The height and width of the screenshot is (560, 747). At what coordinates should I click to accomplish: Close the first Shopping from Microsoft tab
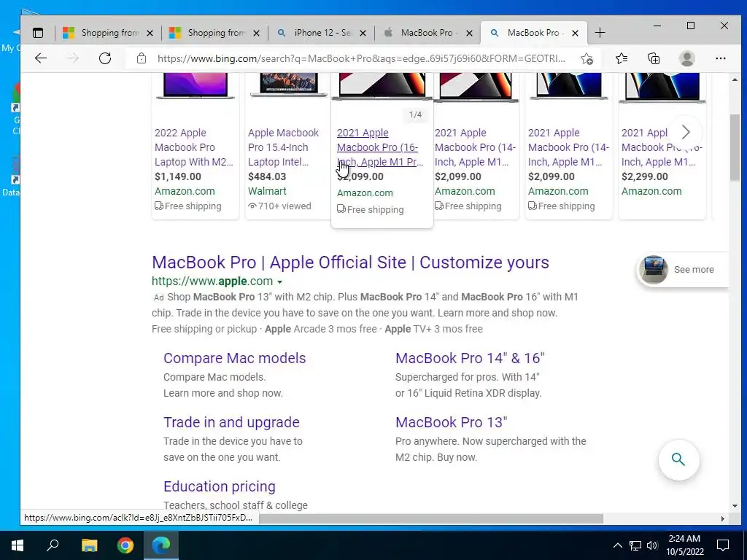[150, 34]
